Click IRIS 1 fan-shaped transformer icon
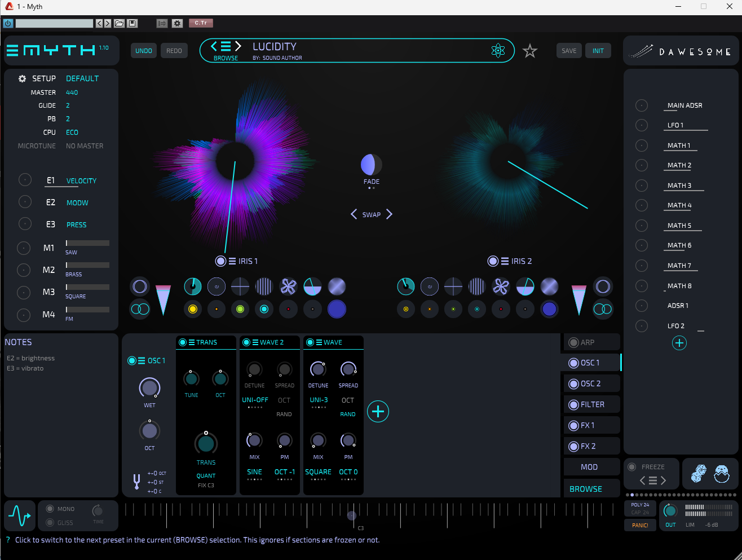The height and width of the screenshot is (560, 742). pyautogui.click(x=288, y=286)
